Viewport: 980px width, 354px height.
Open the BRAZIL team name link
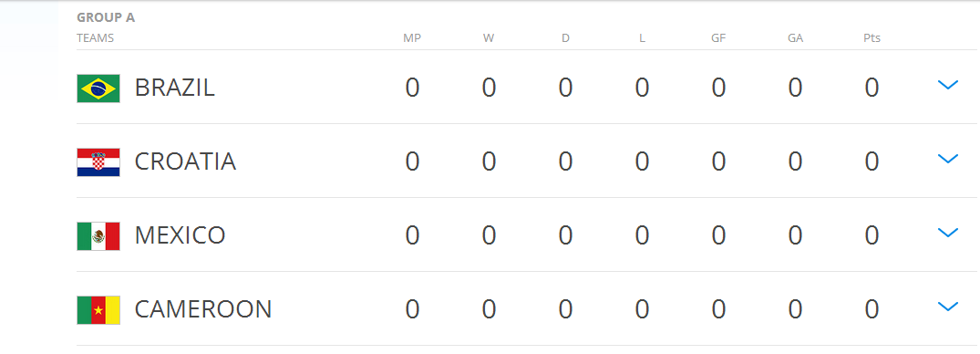point(174,88)
